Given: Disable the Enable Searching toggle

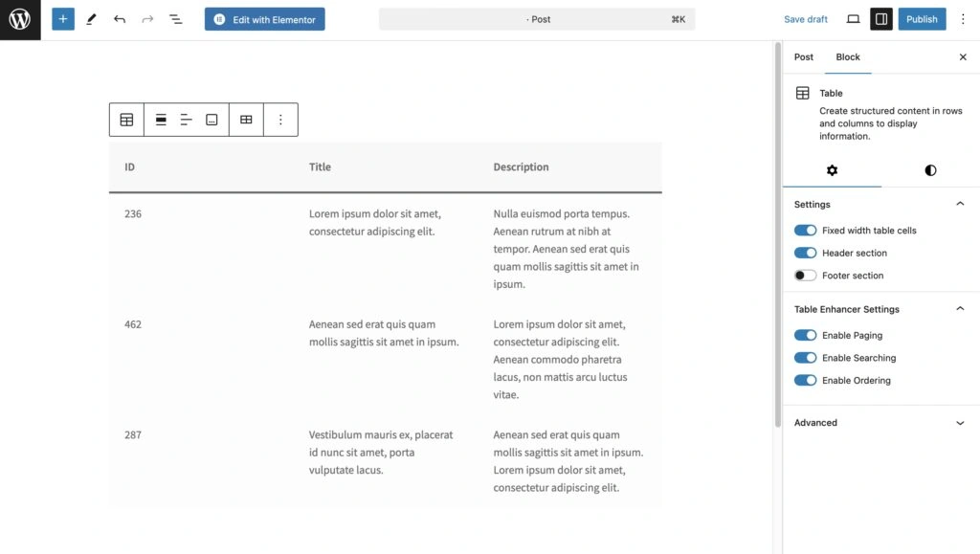Looking at the screenshot, I should click(x=805, y=358).
